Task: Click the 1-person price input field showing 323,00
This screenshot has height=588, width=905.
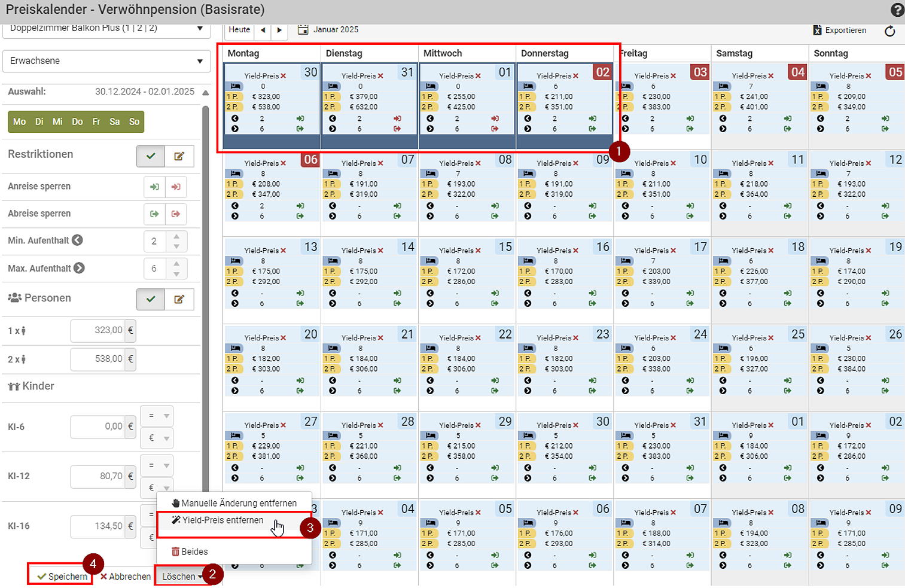Action: tap(97, 330)
